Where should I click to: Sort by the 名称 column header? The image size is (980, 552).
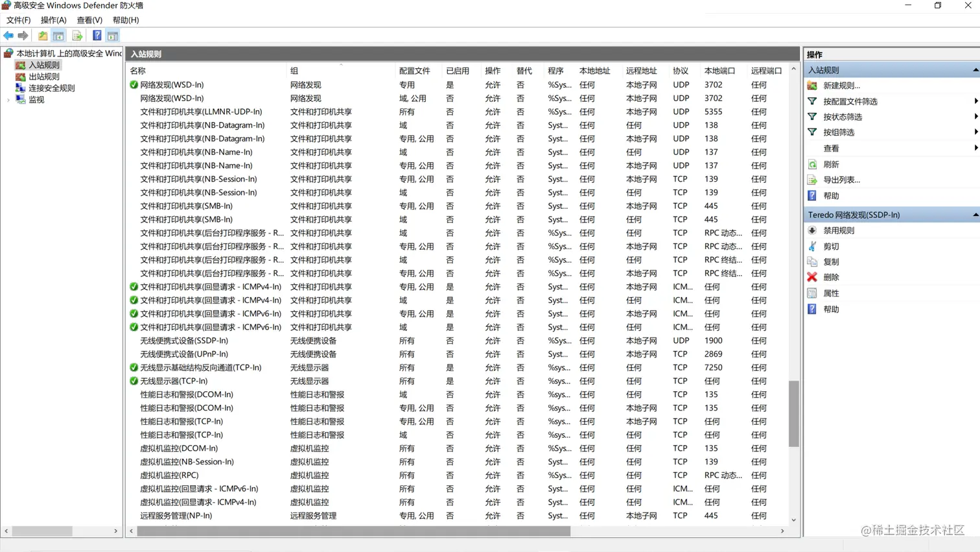206,71
